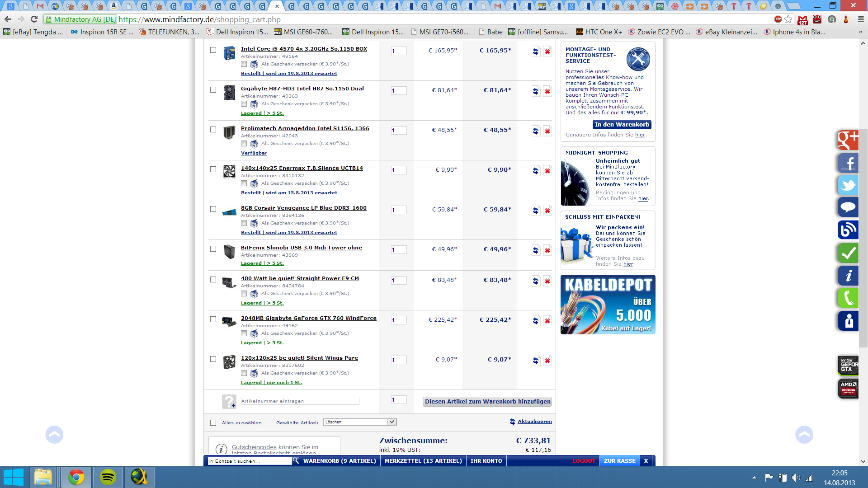This screenshot has height=488, width=868.
Task: Delete Gigabyte GeForce GTX 760 from cart
Action: coord(547,320)
